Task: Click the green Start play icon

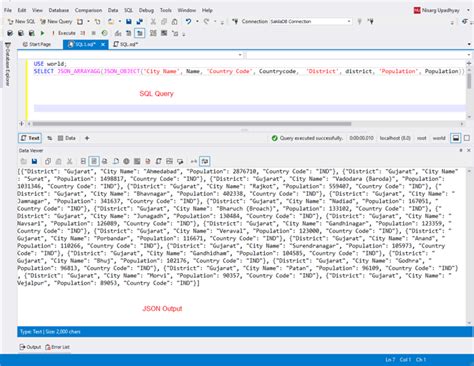Action: point(42,33)
